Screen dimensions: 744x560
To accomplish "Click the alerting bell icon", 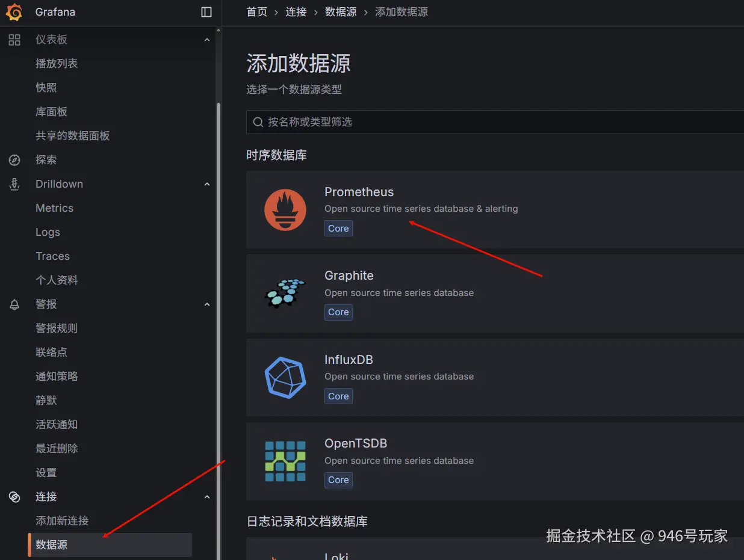I will click(x=14, y=304).
